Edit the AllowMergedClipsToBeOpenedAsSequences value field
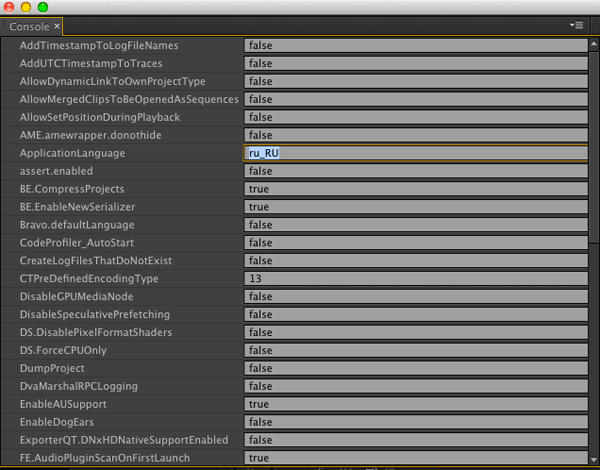This screenshot has height=470, width=600. [416, 100]
